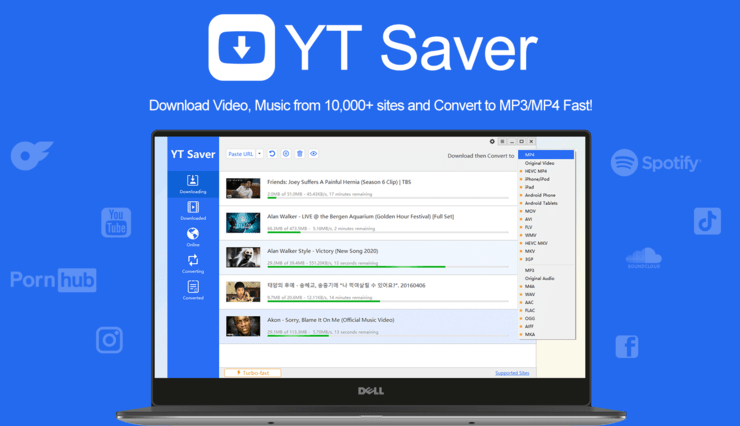Choose MOV format option

530,211
